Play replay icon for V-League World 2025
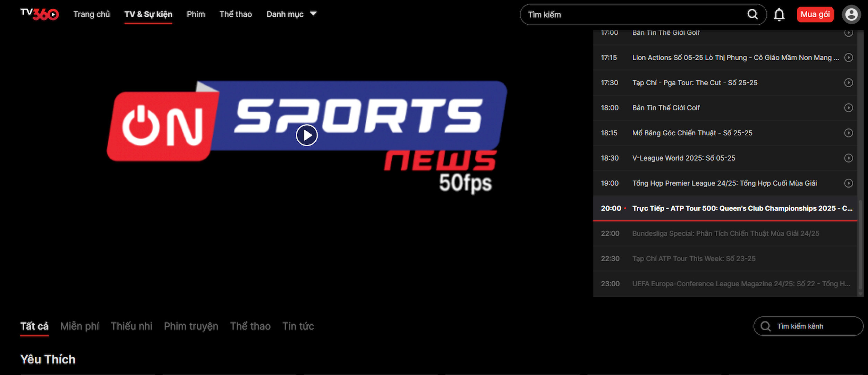The height and width of the screenshot is (375, 868). click(x=848, y=158)
